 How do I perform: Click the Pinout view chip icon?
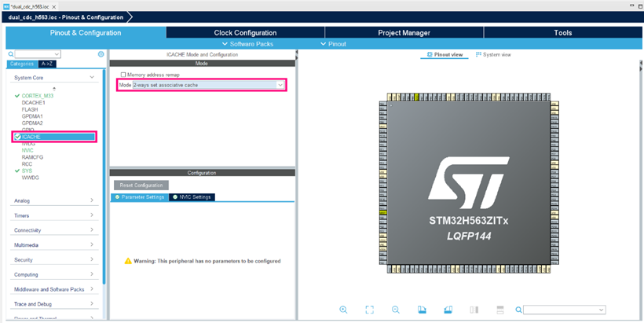430,55
